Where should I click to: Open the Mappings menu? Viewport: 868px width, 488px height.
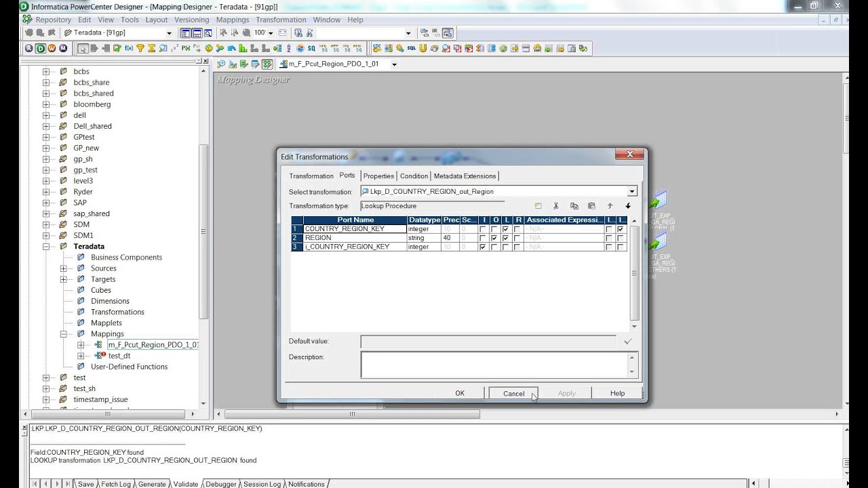233,20
